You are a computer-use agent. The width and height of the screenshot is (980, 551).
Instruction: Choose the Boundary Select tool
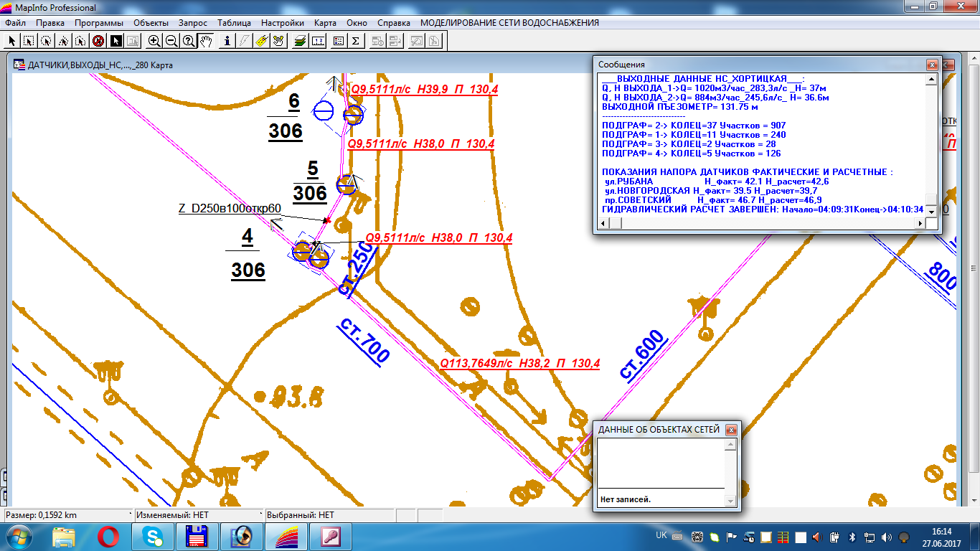click(80, 41)
